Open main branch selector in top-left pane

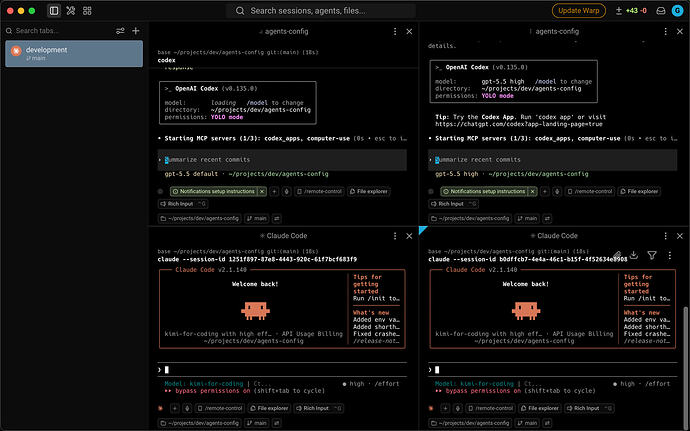(257, 218)
